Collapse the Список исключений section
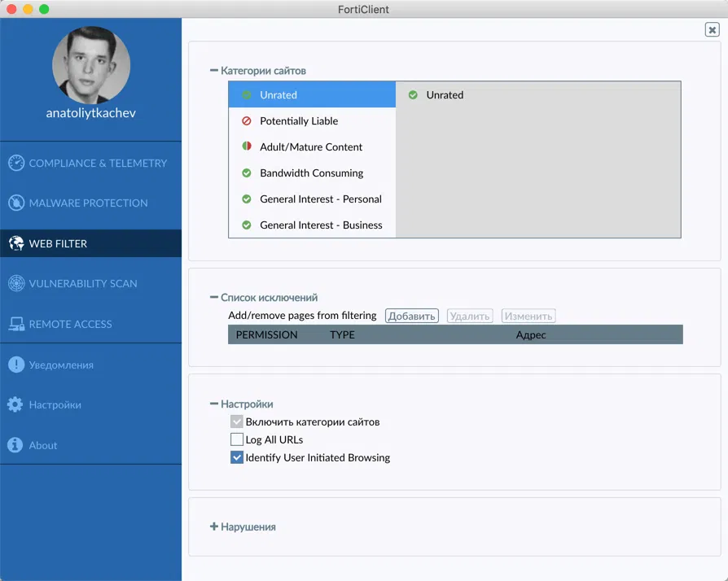This screenshot has height=581, width=728. (214, 297)
